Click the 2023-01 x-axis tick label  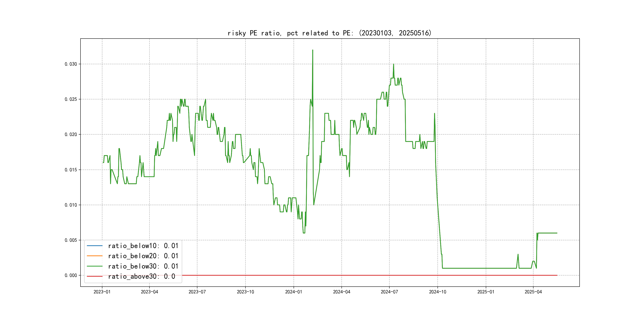[x=102, y=292]
